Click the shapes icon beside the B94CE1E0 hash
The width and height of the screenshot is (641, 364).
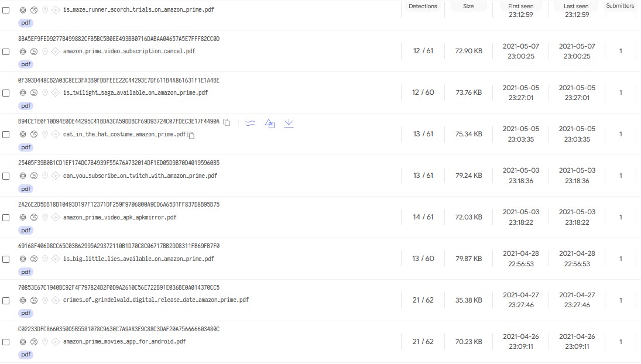coord(270,123)
